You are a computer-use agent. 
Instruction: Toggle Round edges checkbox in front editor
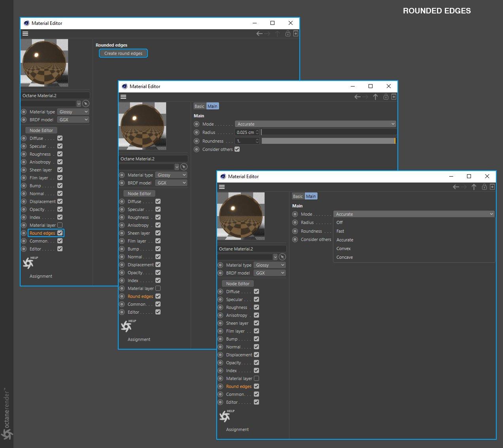[x=257, y=386]
